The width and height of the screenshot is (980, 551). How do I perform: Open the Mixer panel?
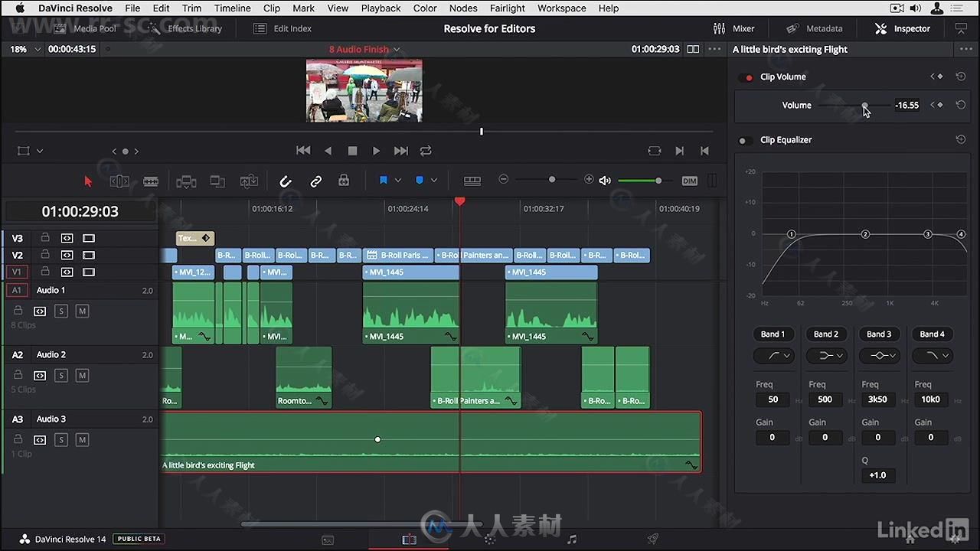pyautogui.click(x=733, y=28)
